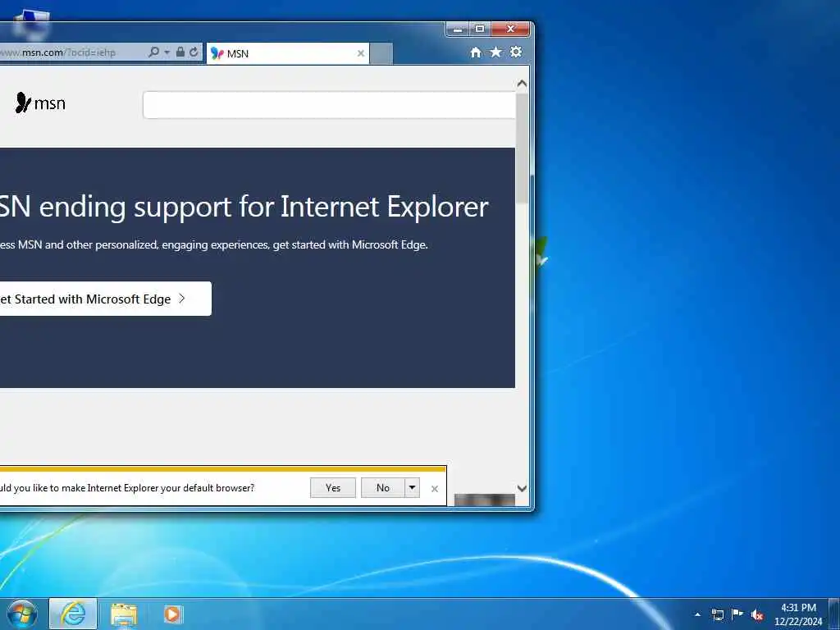Open the Internet Explorer Home icon
840x630 pixels.
tap(475, 52)
